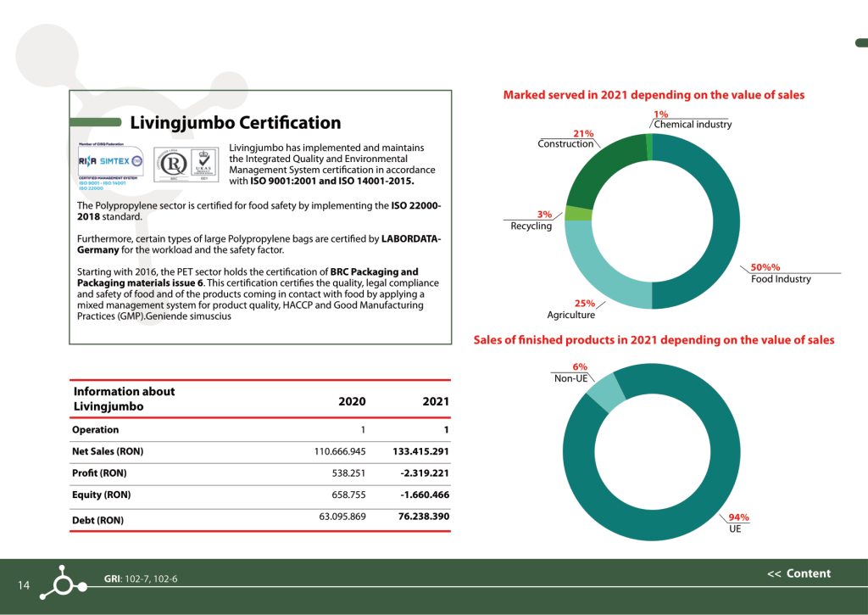Click the Livingjumbo Certification heading
This screenshot has height=615, width=868.
coord(235,123)
